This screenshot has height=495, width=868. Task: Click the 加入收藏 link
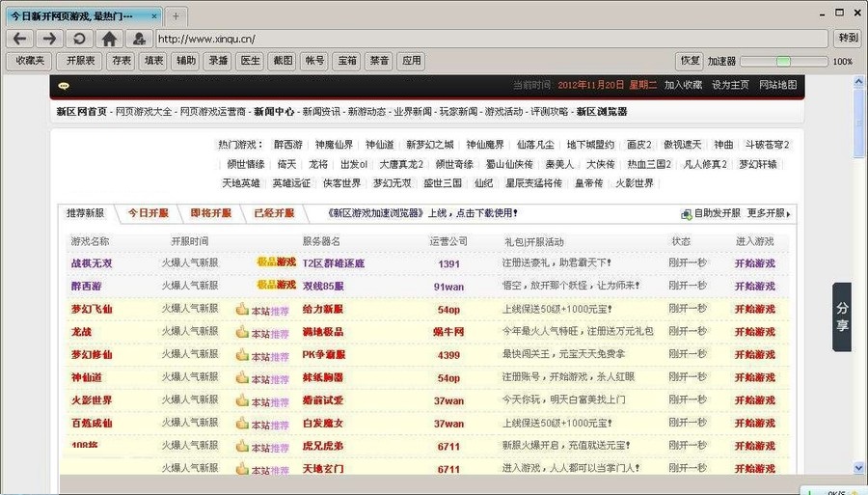pyautogui.click(x=683, y=85)
